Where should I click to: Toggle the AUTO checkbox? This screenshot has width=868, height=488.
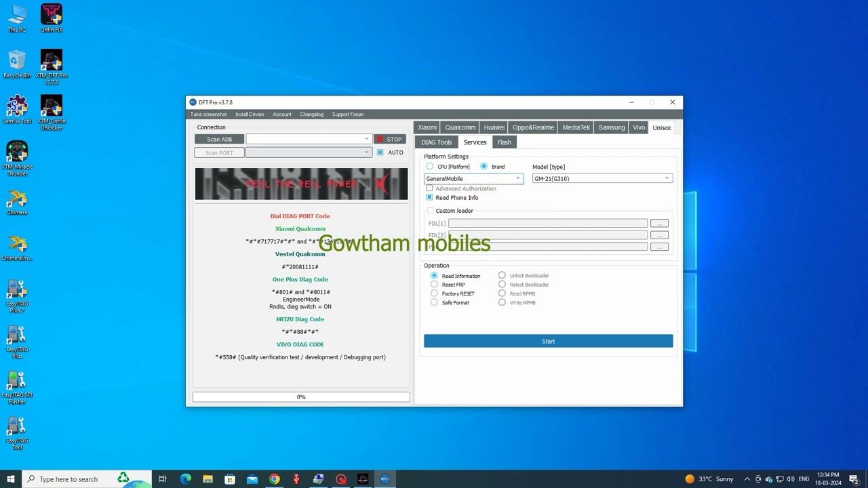[x=380, y=152]
